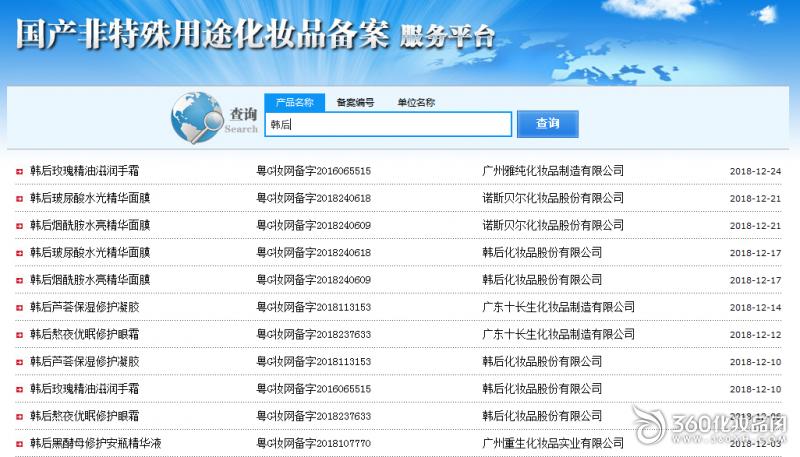Click 粤G妆网备字2018237633 in the 2018-12-12 row
The image size is (800, 457).
tap(313, 335)
